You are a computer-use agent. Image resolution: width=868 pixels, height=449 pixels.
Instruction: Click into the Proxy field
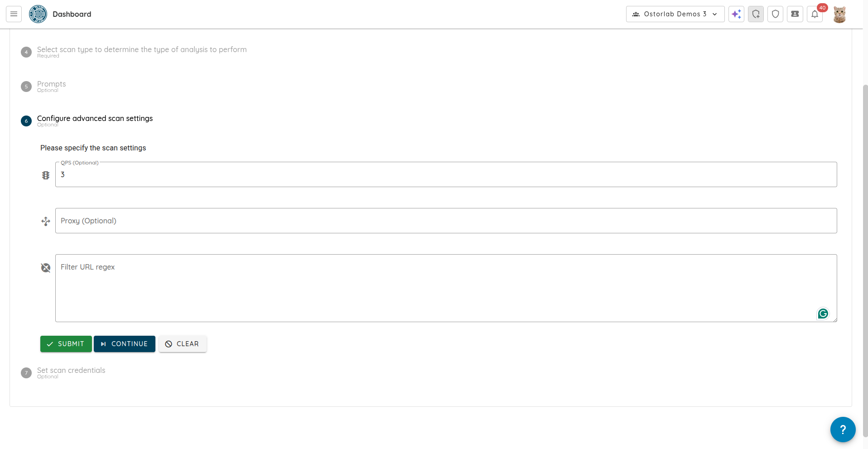tap(446, 221)
